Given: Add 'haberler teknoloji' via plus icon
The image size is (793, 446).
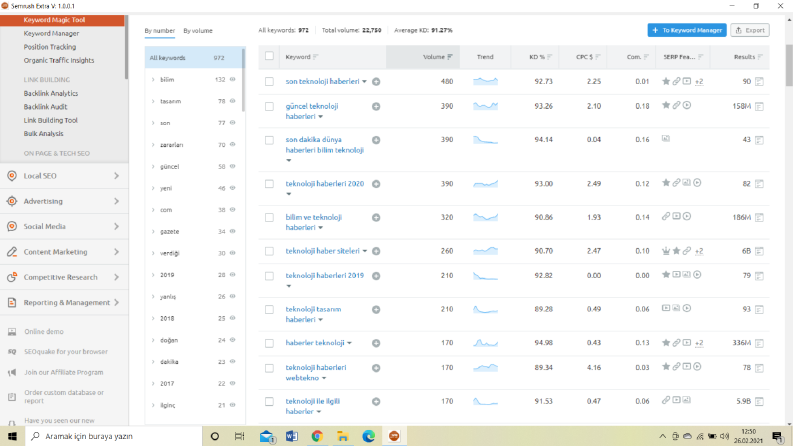Looking at the screenshot, I should tap(376, 343).
